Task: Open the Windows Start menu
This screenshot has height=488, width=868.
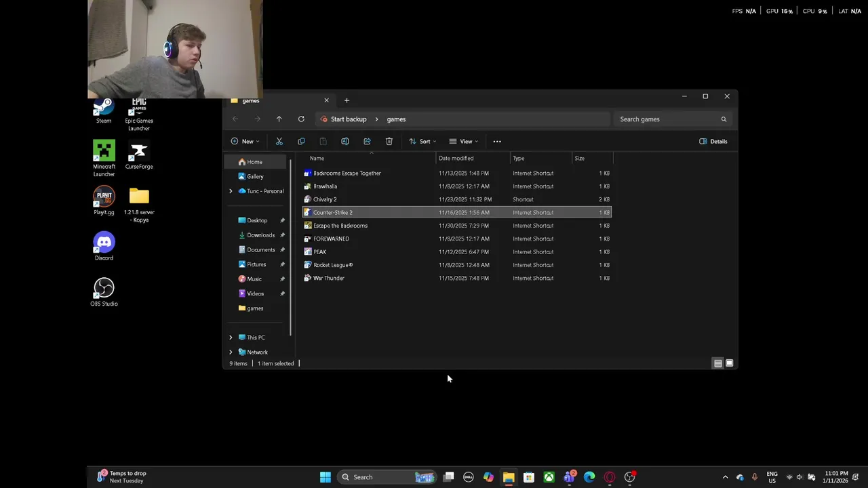Action: coord(325,477)
